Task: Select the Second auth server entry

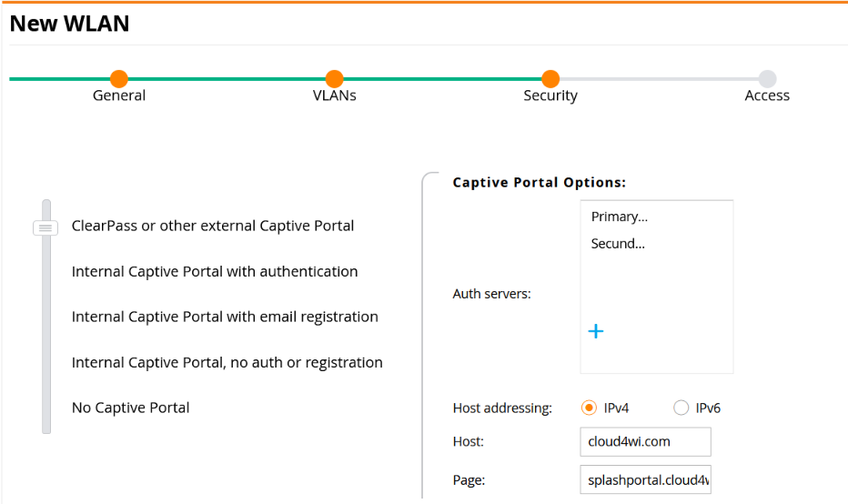Action: click(618, 244)
